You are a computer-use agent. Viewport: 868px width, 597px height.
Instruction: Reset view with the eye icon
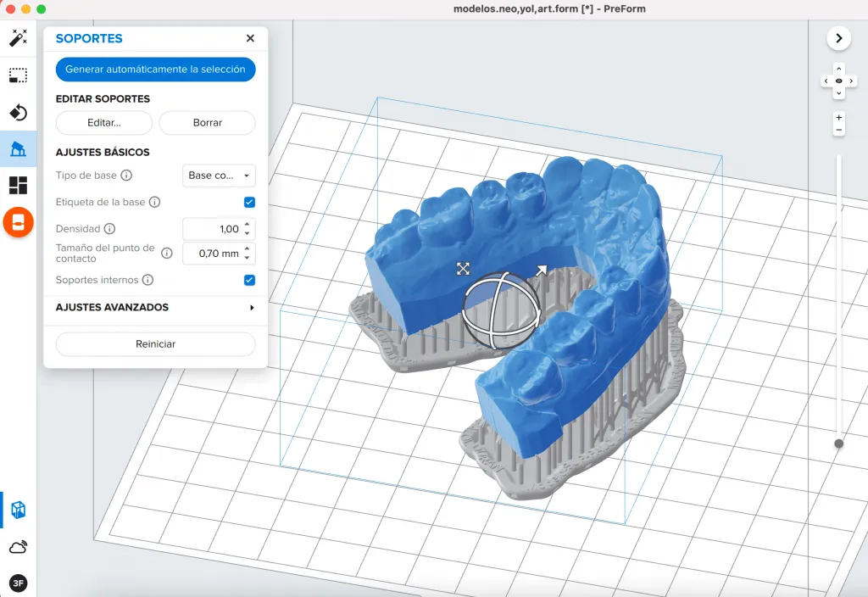(838, 81)
